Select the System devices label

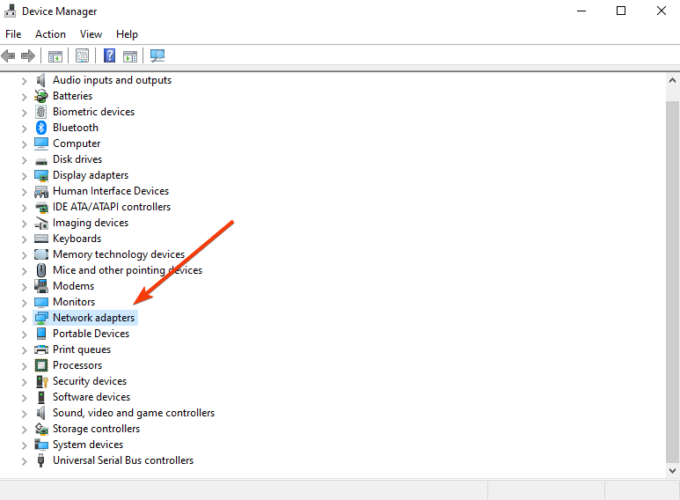[x=88, y=444]
